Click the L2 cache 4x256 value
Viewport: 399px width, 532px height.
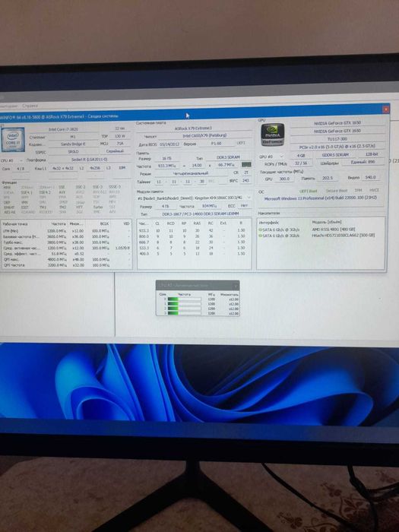(x=95, y=168)
